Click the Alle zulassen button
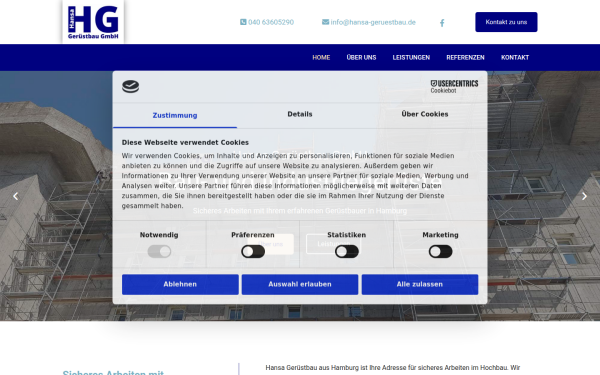600x375 pixels. tap(420, 284)
